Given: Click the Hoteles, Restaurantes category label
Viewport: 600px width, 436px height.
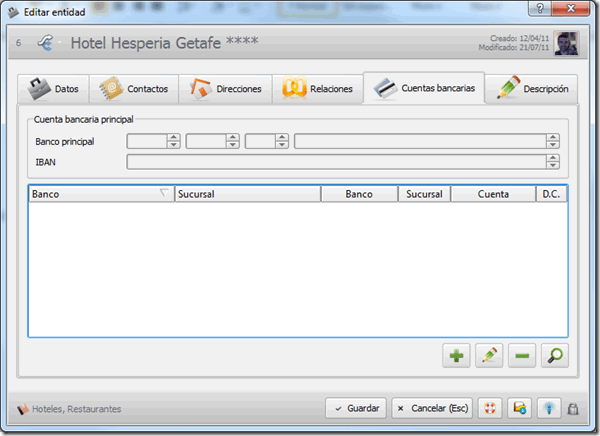Looking at the screenshot, I should coord(77,409).
